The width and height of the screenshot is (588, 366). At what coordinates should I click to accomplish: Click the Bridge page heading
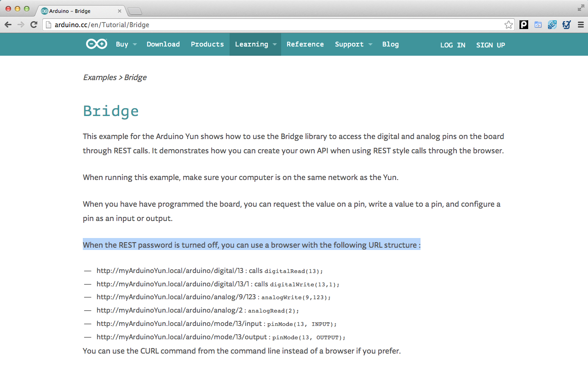coord(111,111)
